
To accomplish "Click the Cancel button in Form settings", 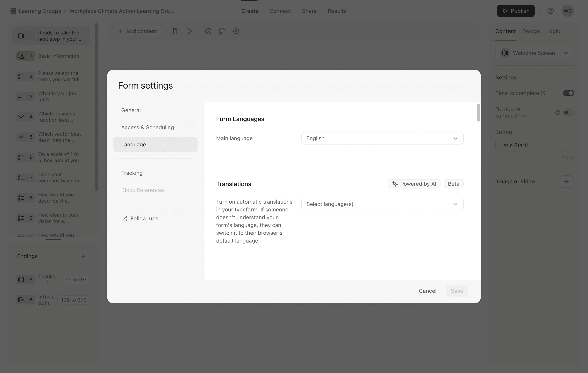I will [427, 291].
